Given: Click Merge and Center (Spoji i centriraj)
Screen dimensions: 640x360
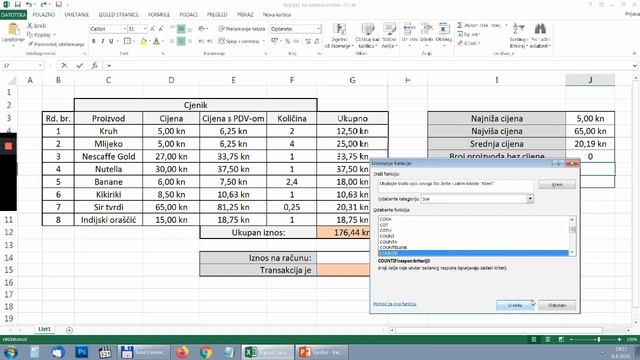Looking at the screenshot, I should coord(239,41).
